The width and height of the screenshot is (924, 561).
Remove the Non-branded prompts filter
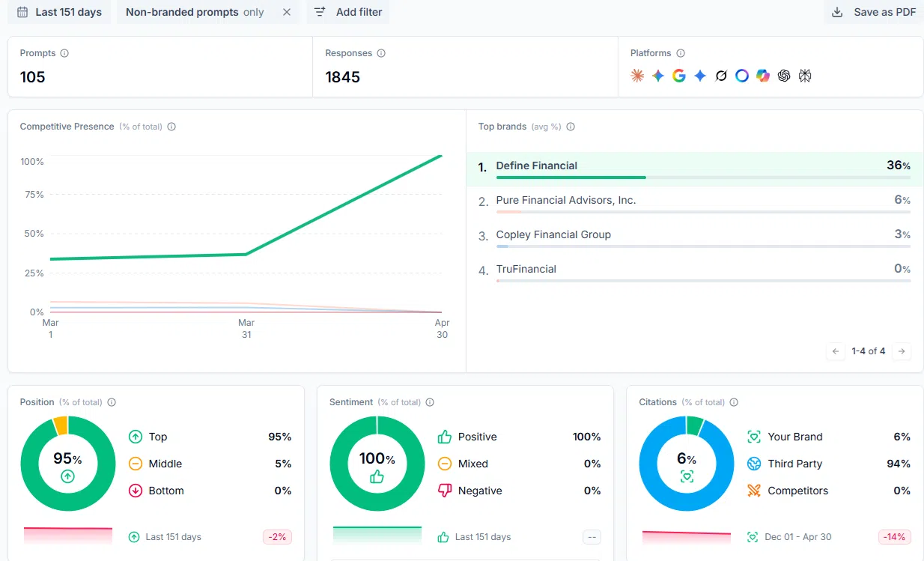[x=287, y=12]
